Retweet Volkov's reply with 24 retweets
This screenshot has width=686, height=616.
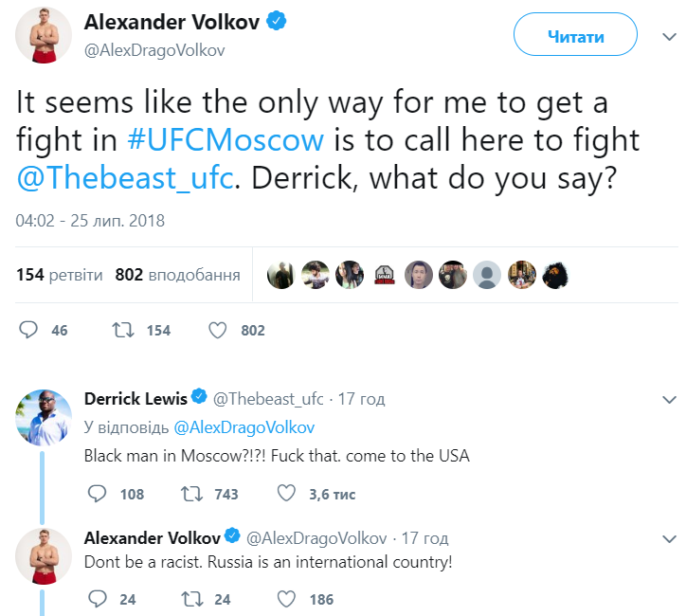[x=190, y=599]
